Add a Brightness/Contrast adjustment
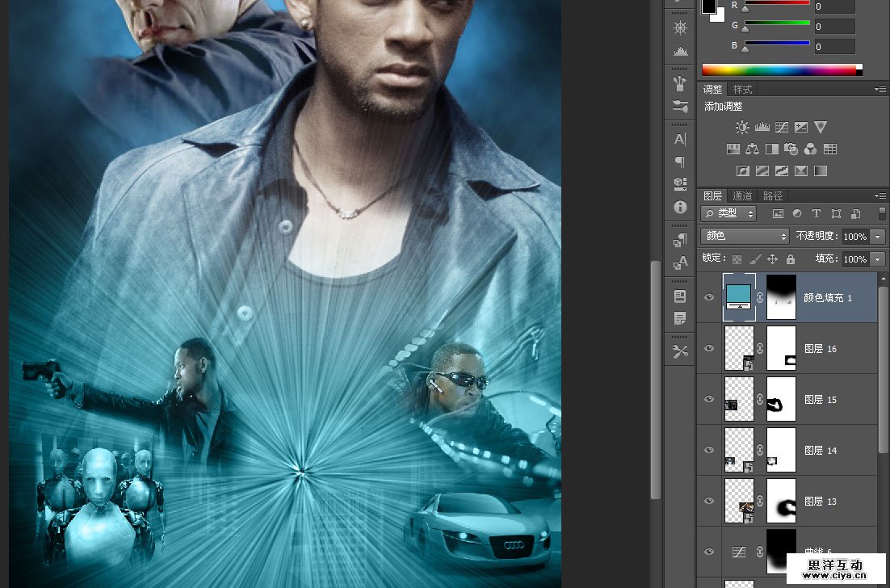Viewport: 890px width, 588px height. (742, 128)
